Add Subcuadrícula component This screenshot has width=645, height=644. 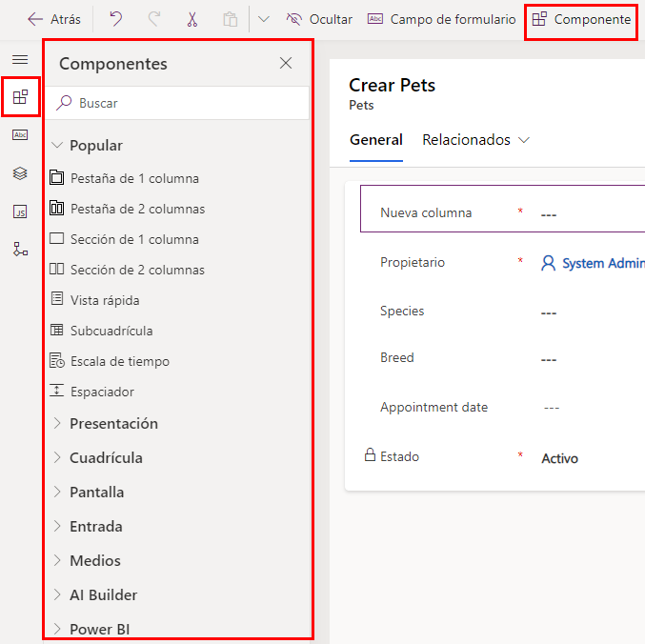[x=101, y=331]
